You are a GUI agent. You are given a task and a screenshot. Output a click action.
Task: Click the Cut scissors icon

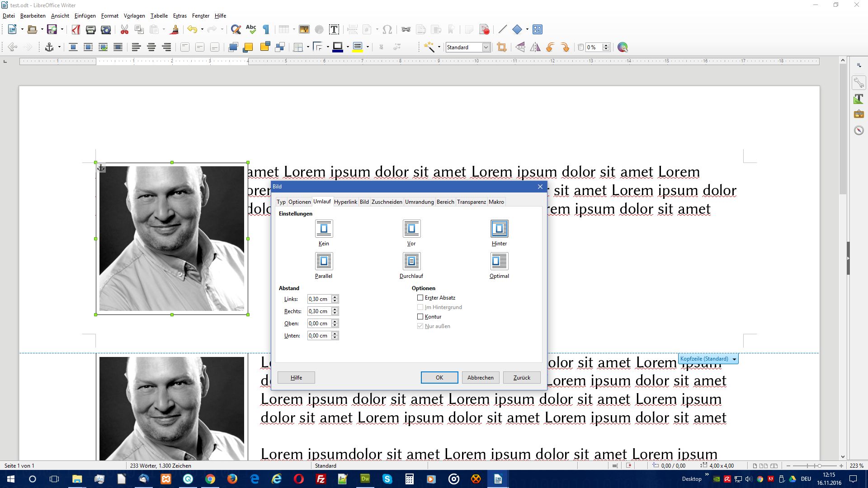[124, 30]
